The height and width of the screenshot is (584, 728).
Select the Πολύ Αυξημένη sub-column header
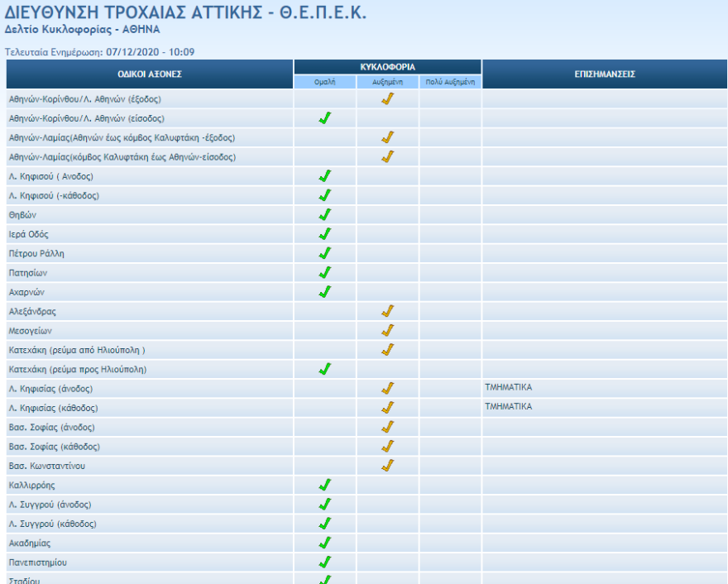pyautogui.click(x=449, y=82)
